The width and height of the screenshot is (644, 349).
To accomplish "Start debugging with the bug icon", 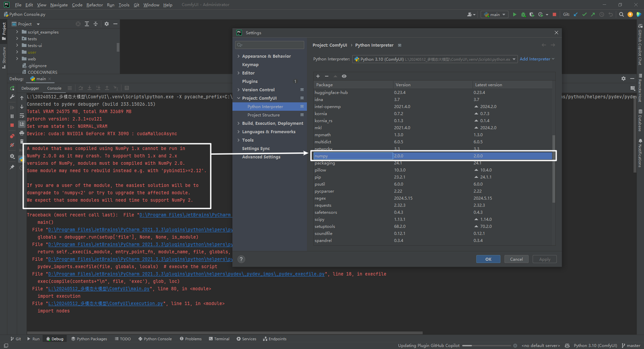I will tap(523, 15).
